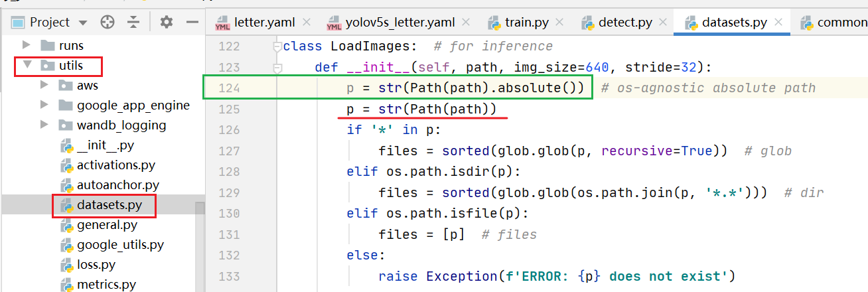Click line number 124 in gutter
Viewport: 868px width, 292px height.
229,88
